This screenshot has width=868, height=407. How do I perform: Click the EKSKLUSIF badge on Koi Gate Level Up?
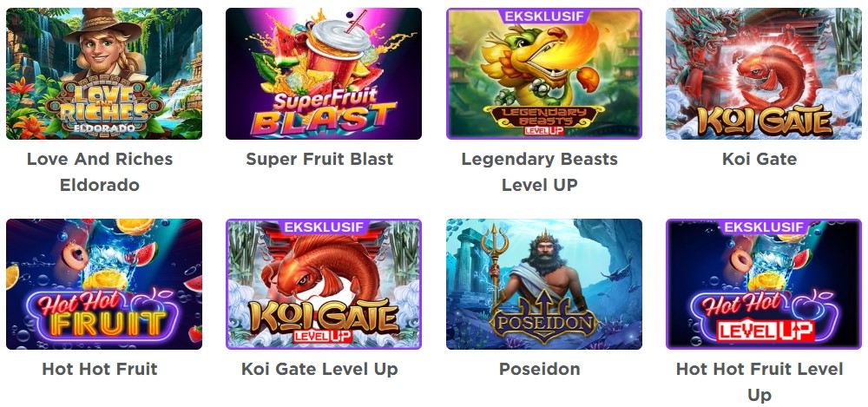[324, 226]
